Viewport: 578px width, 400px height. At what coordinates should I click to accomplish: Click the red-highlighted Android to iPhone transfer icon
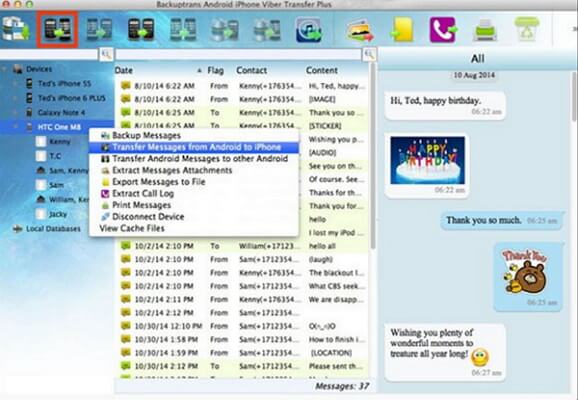[57, 29]
